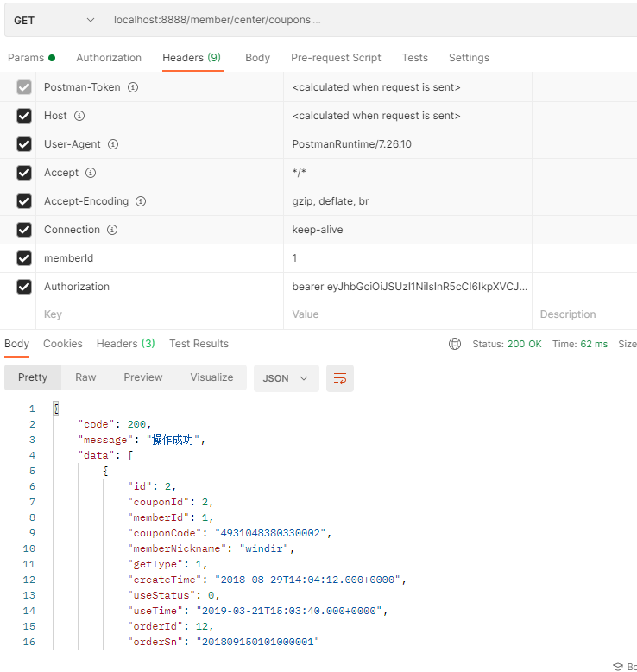Click the empty Key input field
This screenshot has height=672, width=637.
[x=160, y=314]
